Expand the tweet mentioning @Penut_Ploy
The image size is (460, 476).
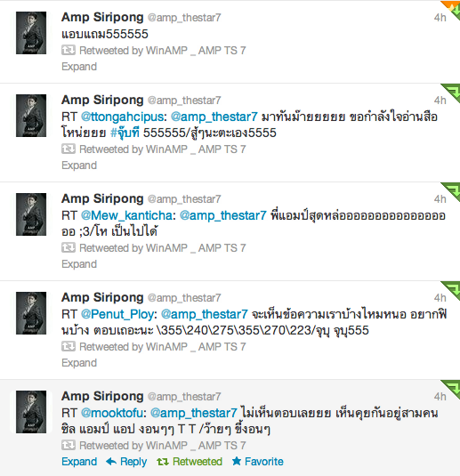tap(79, 363)
